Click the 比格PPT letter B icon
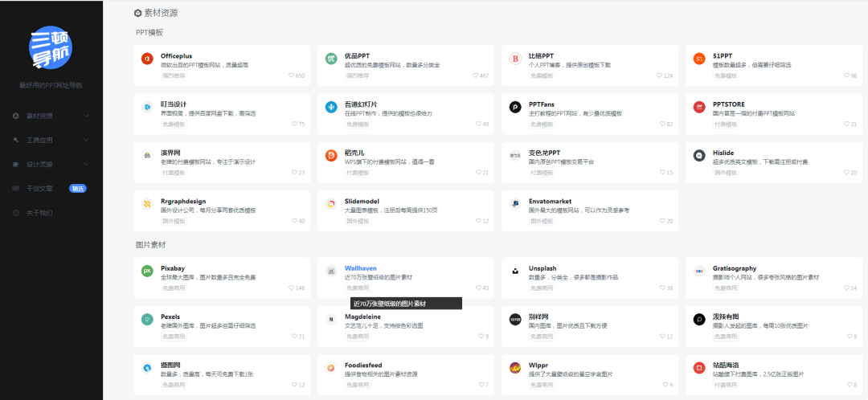Image resolution: width=868 pixels, height=400 pixels. pos(515,59)
